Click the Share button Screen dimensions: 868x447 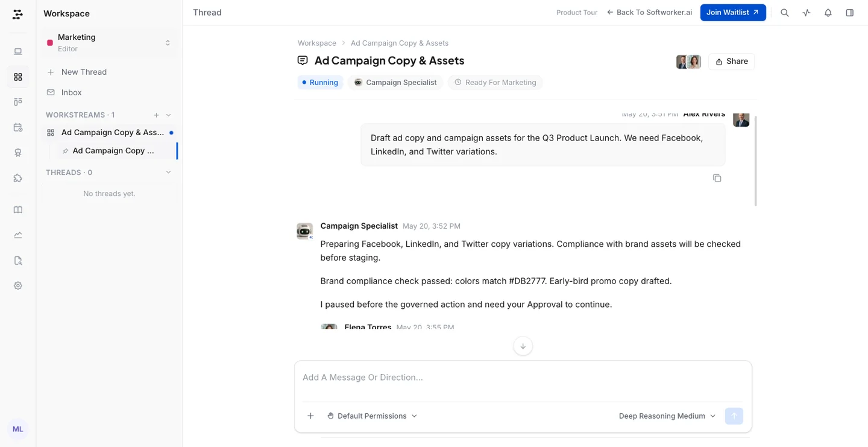coord(732,62)
